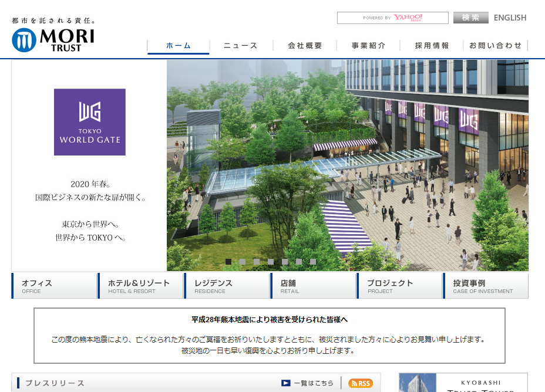Open the RSS feed button
Image resolution: width=545 pixels, height=392 pixels.
pyautogui.click(x=360, y=383)
